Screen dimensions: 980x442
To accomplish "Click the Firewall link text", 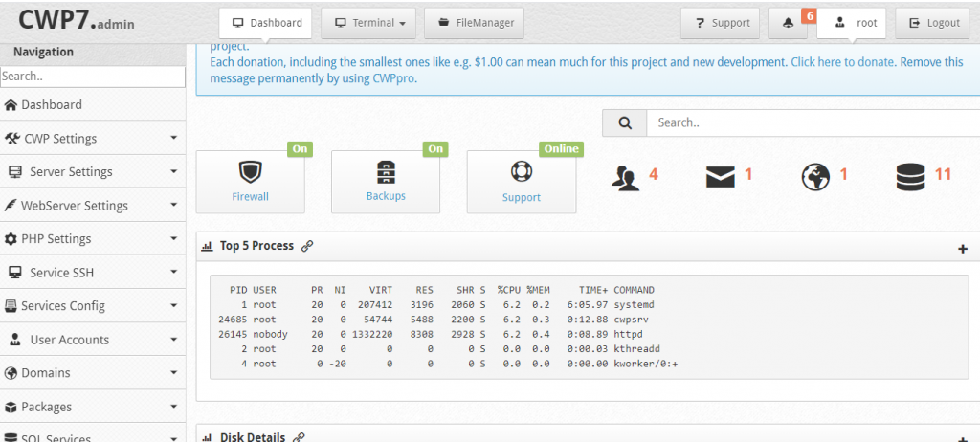I will pos(250,196).
